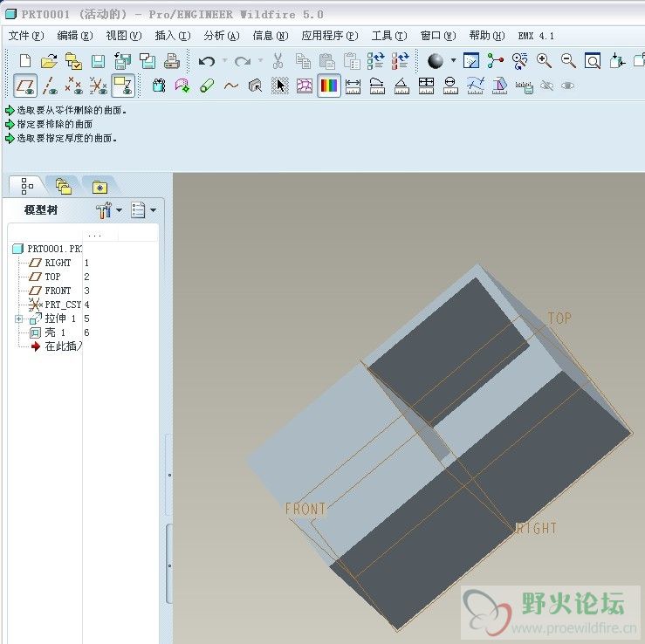Click the Redraw view icon
Image resolution: width=645 pixels, height=644 pixels.
(471, 61)
